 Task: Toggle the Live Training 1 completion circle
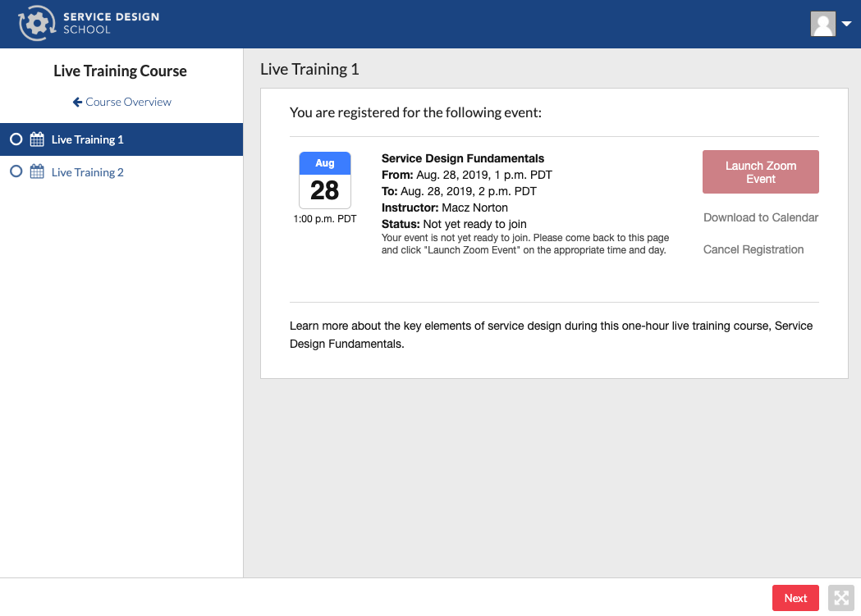tap(16, 139)
